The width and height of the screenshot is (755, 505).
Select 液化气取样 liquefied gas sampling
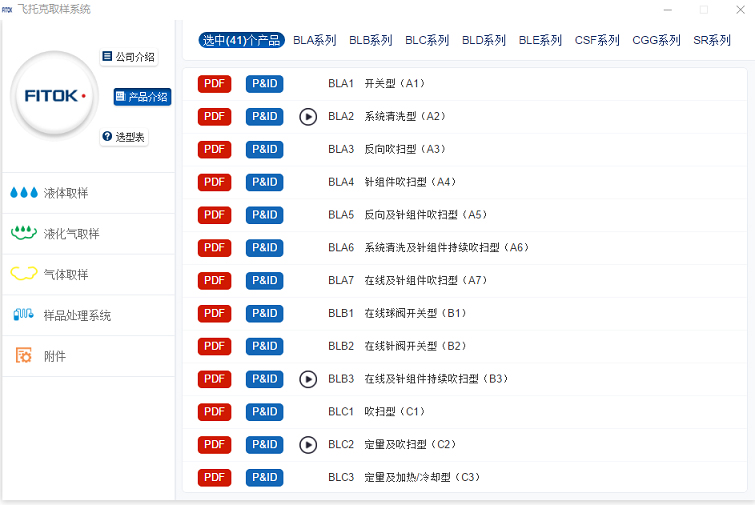(71, 234)
